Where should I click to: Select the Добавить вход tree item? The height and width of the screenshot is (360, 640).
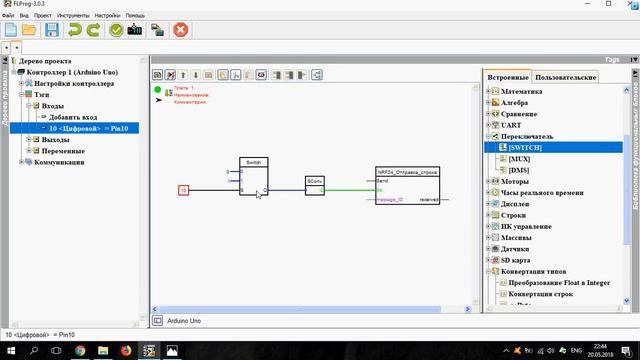(73, 117)
